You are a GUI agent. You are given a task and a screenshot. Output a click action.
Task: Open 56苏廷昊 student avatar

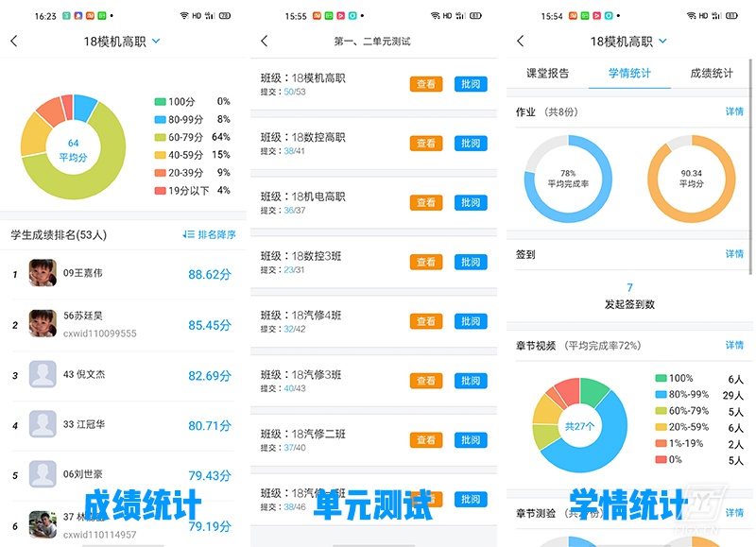click(43, 324)
